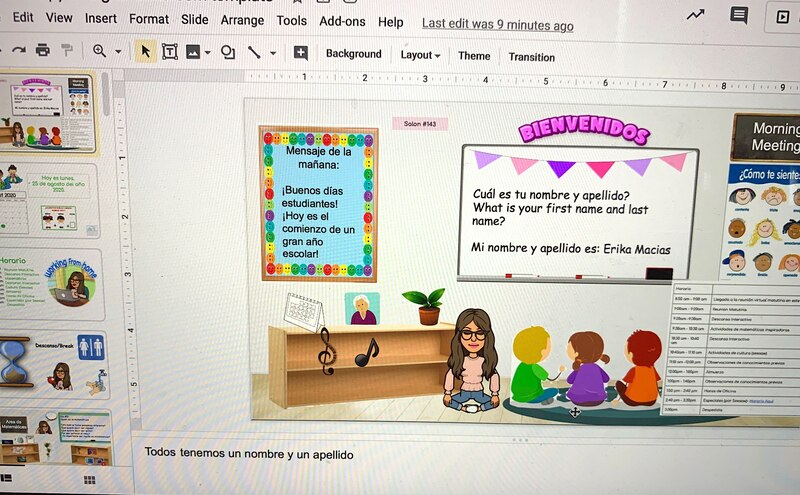Click the Paint format icon
This screenshot has height=495, width=800.
point(67,50)
